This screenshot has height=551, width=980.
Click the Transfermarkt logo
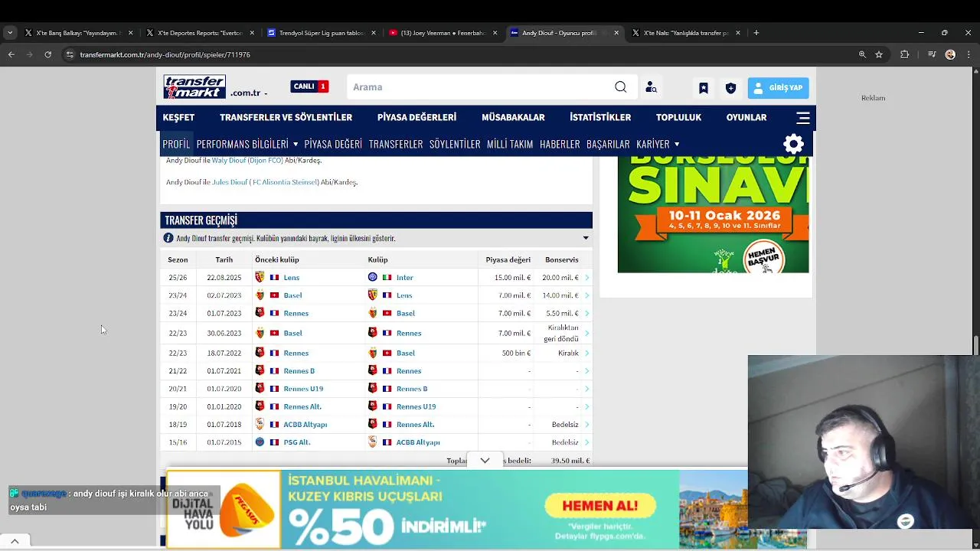pos(194,86)
